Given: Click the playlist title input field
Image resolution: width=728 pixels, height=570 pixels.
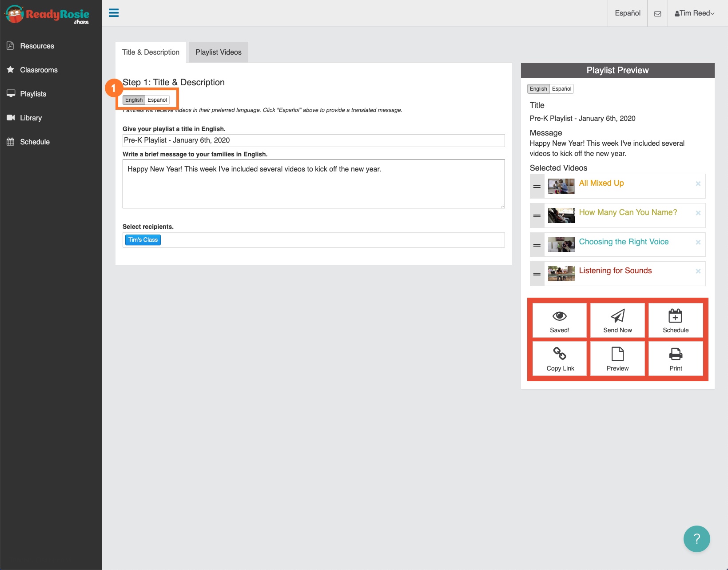Looking at the screenshot, I should coord(314,140).
